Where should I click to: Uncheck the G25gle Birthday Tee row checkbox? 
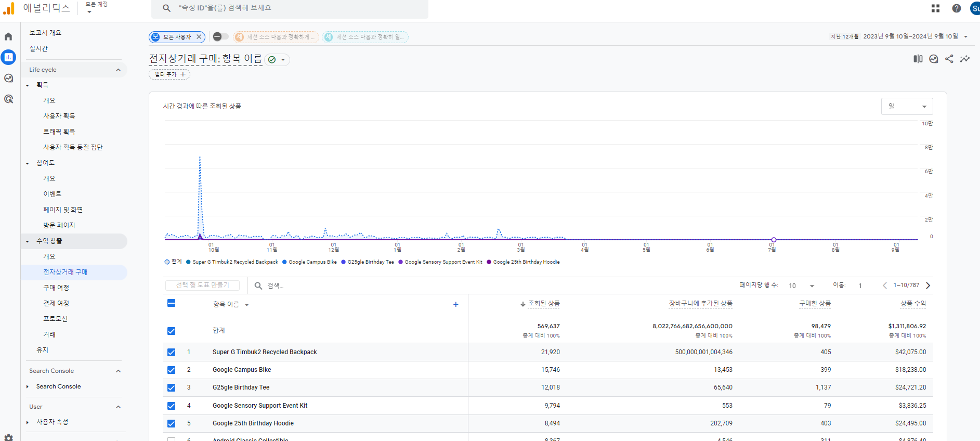(171, 387)
